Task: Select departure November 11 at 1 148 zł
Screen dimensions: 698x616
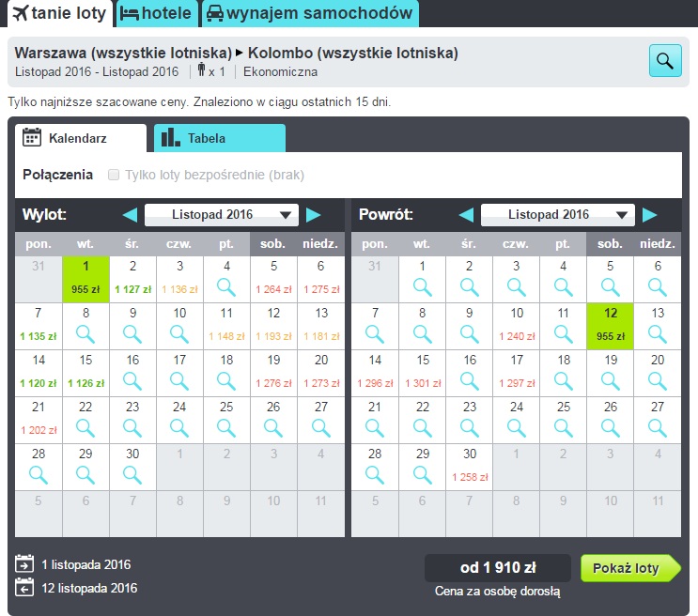Action: click(226, 326)
